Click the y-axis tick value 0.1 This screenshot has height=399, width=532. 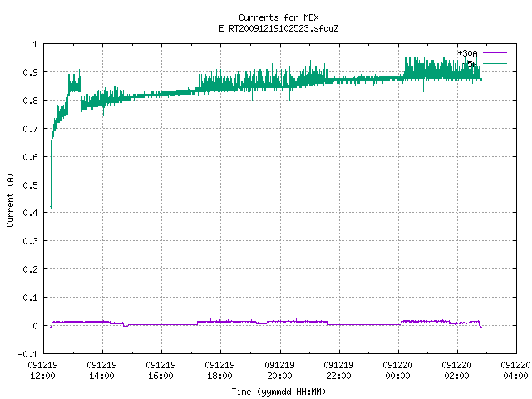click(30, 298)
